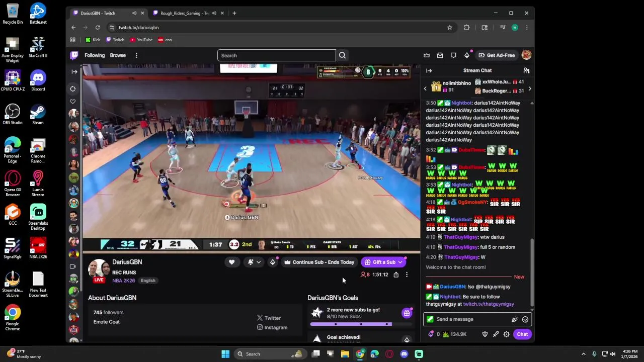644x362 pixels.
Task: Open the cnn bookmark
Action: 165,40
